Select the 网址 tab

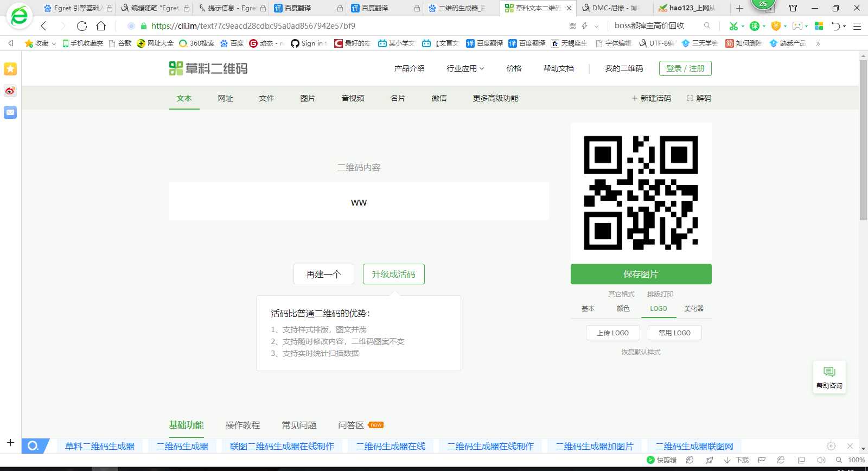(x=226, y=98)
